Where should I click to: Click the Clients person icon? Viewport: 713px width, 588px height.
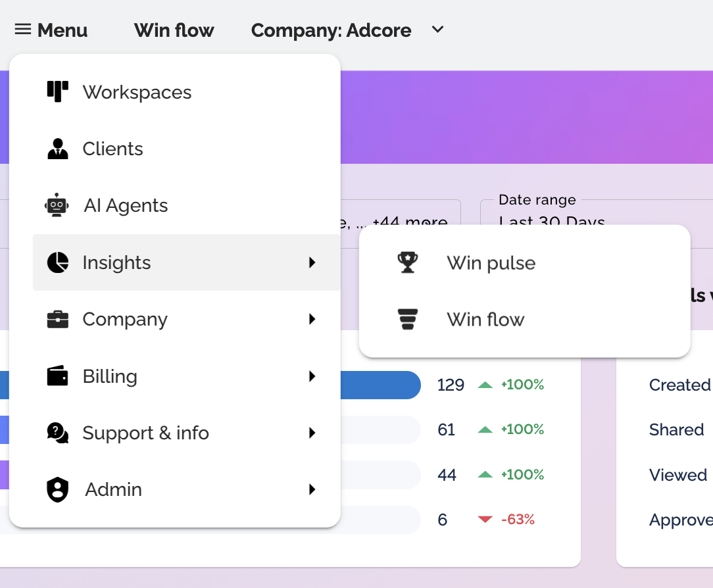click(x=58, y=149)
